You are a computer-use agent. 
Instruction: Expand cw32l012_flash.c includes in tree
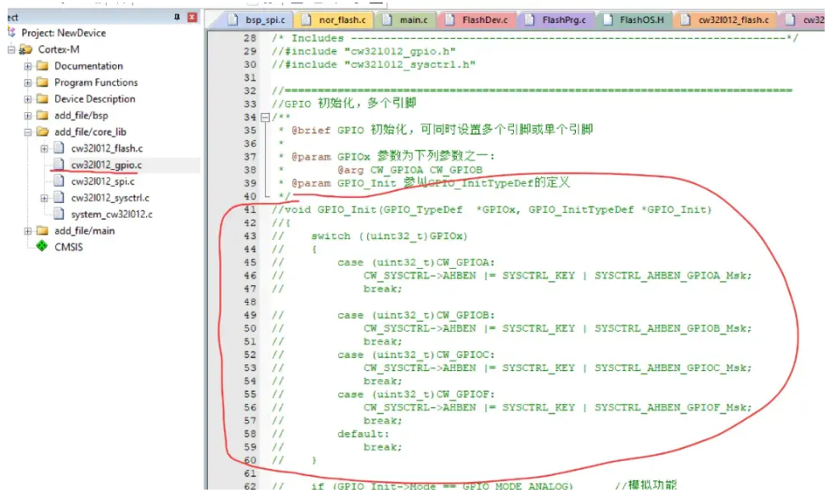(x=44, y=148)
